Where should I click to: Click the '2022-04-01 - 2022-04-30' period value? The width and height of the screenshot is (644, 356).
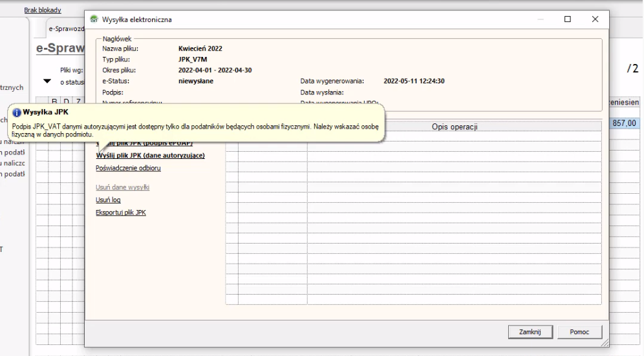215,70
